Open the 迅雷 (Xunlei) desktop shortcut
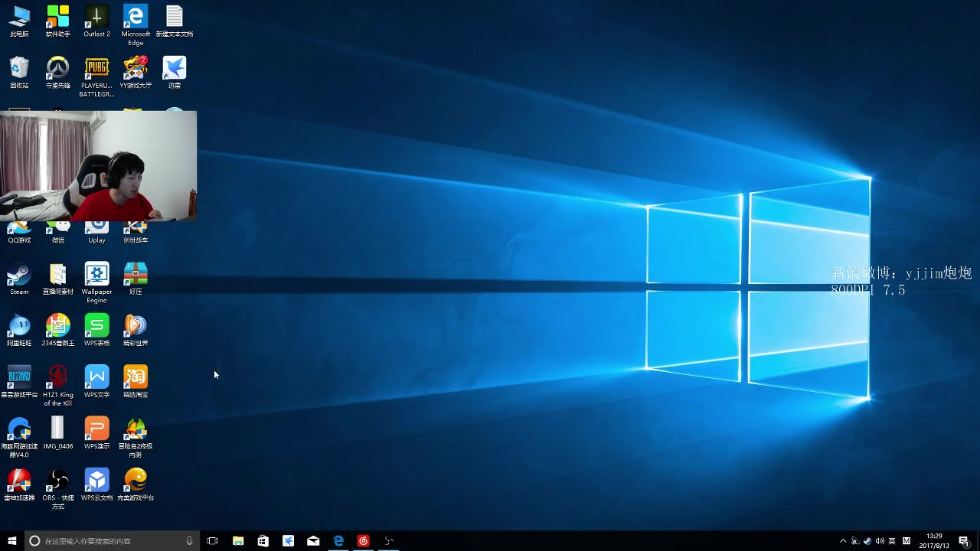 click(x=175, y=73)
